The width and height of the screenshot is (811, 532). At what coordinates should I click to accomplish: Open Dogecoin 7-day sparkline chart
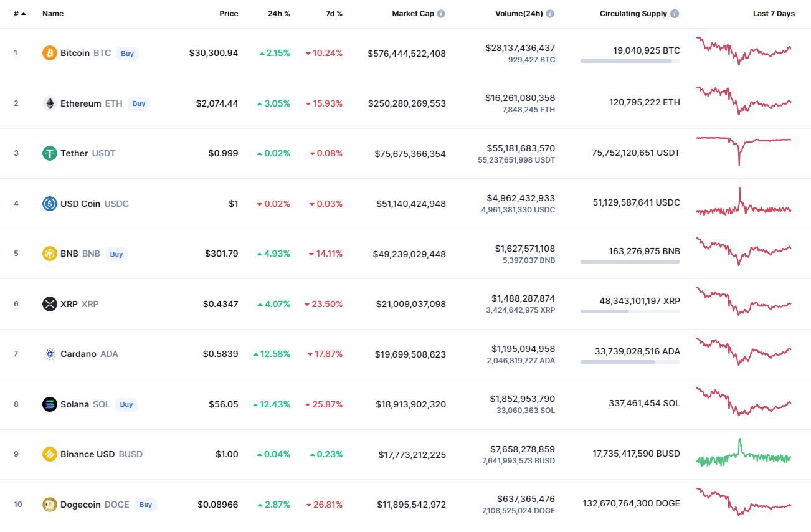click(744, 502)
